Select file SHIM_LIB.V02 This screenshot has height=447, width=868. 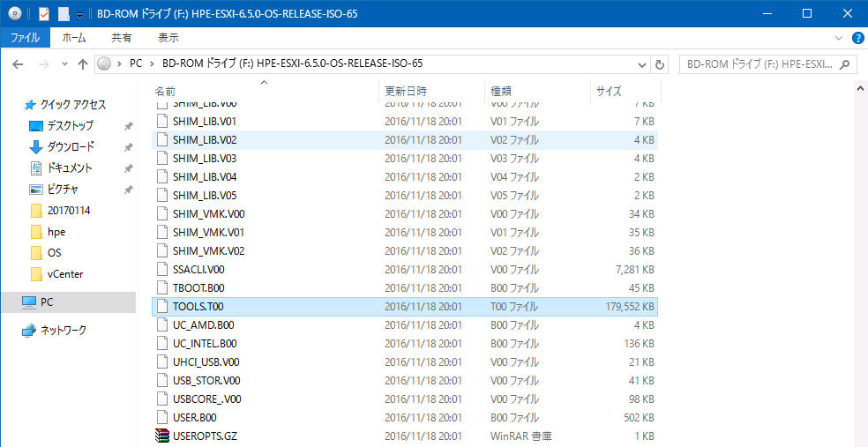[x=405, y=140]
